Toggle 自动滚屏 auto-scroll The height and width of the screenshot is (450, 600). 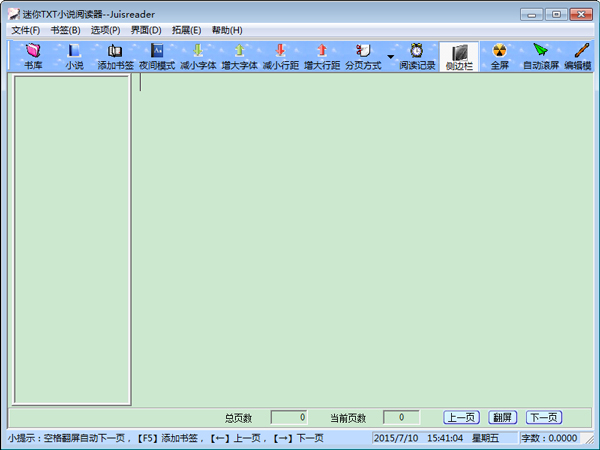click(x=541, y=56)
